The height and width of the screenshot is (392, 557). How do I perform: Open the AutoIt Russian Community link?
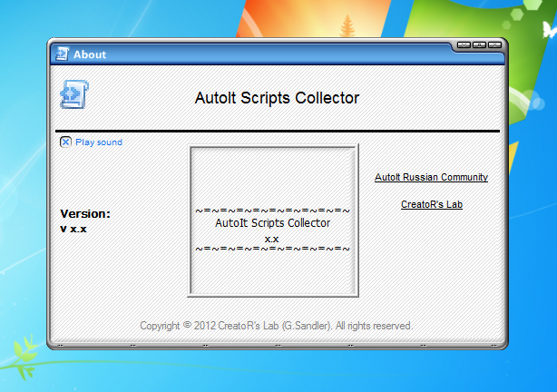pos(431,177)
